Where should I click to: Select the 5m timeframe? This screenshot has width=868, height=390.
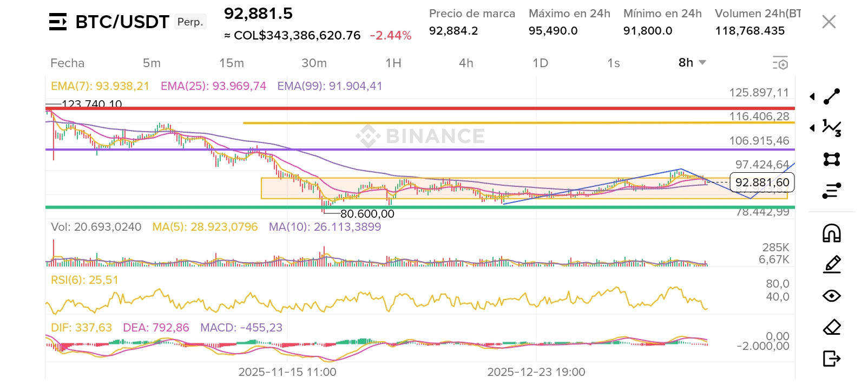click(x=152, y=63)
